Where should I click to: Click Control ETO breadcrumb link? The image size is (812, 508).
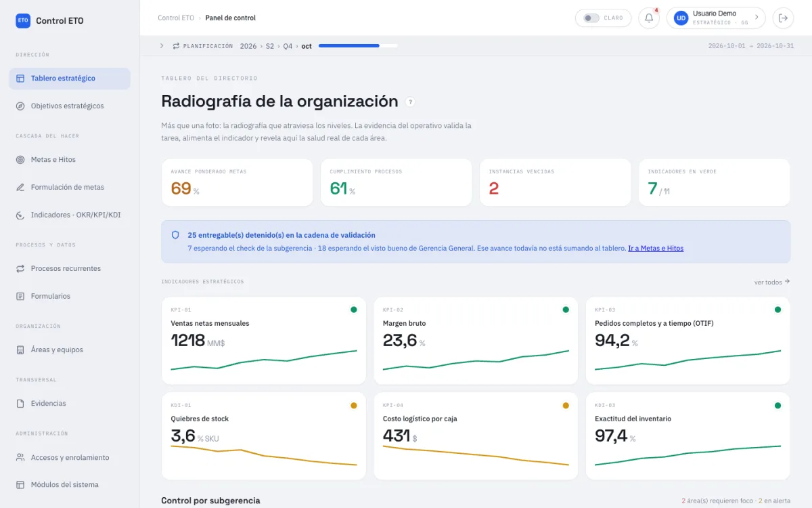click(176, 18)
